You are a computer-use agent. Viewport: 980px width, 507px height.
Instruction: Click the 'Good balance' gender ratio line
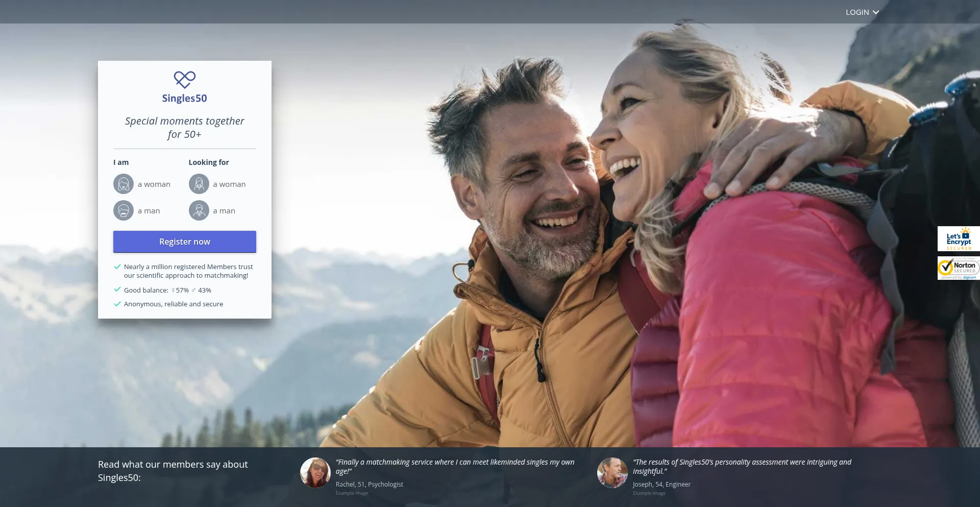(x=167, y=290)
